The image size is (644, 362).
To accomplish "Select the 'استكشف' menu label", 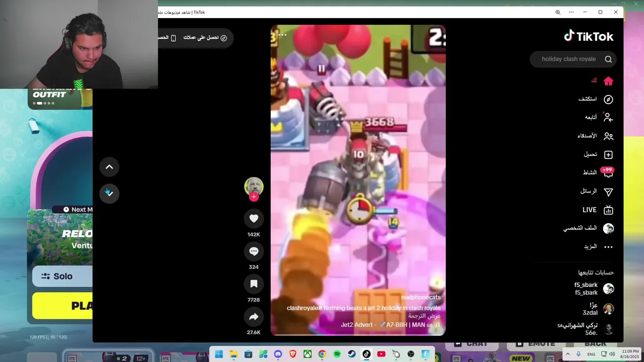I will click(587, 99).
